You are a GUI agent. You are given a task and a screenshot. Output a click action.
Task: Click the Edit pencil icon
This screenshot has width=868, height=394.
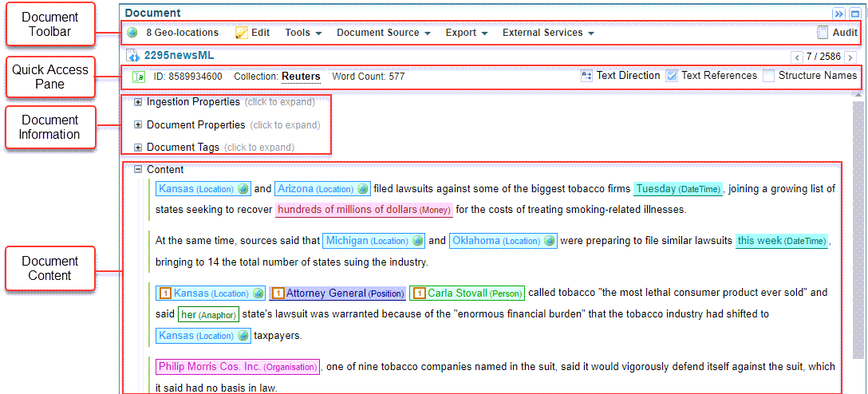click(x=241, y=33)
